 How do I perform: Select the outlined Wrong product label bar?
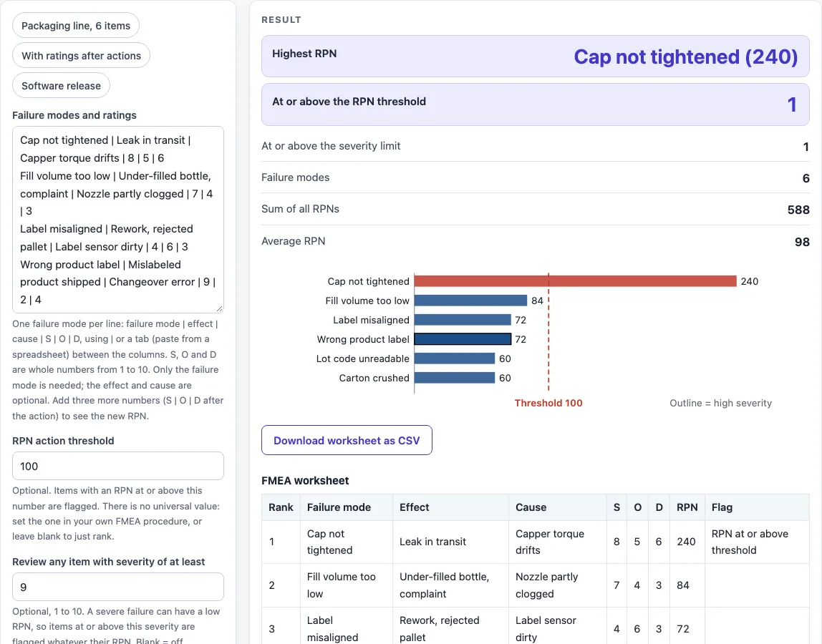(463, 339)
